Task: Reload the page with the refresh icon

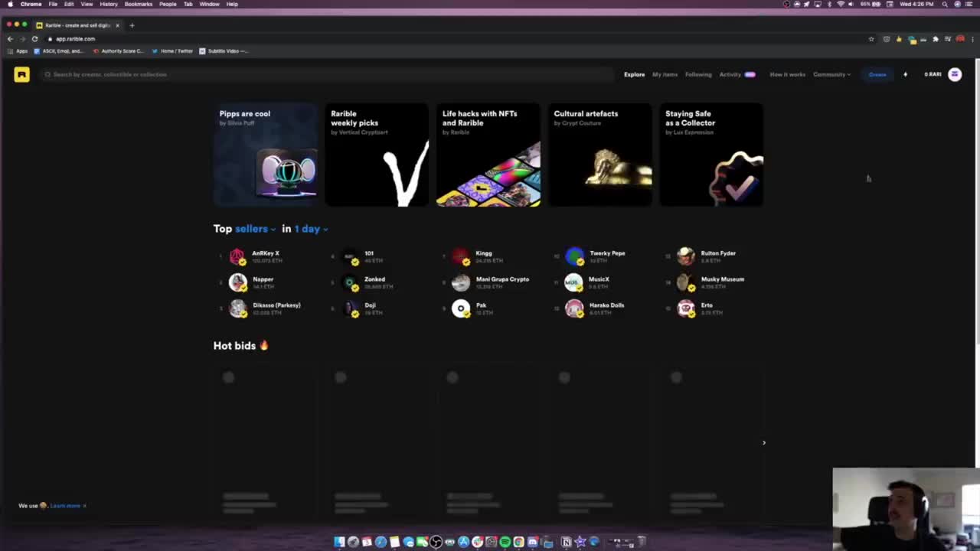Action: [34, 38]
